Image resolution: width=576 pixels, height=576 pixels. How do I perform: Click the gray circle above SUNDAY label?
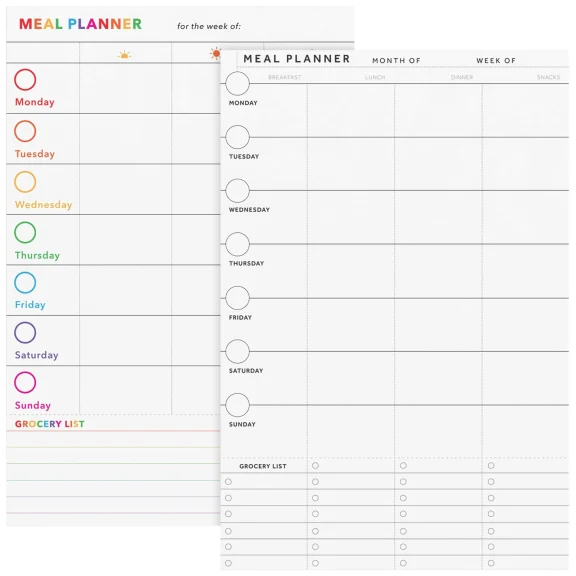pyautogui.click(x=237, y=405)
